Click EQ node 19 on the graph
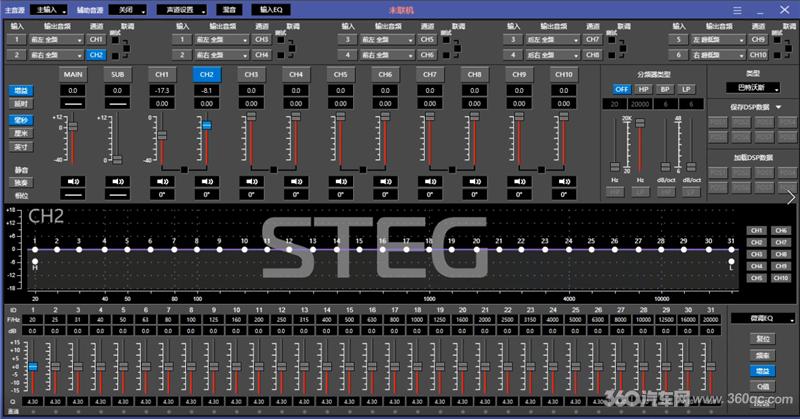Viewport: 800px width, 419px height. [452, 250]
